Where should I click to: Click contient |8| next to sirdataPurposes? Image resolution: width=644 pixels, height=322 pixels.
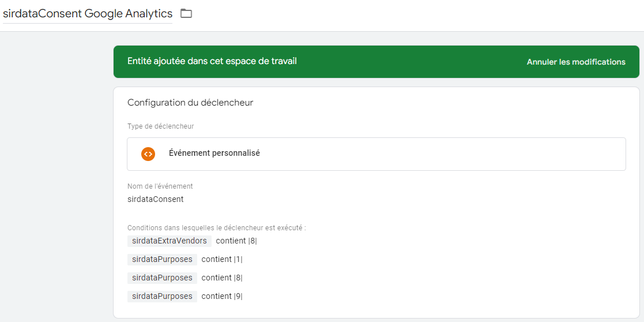(x=221, y=278)
